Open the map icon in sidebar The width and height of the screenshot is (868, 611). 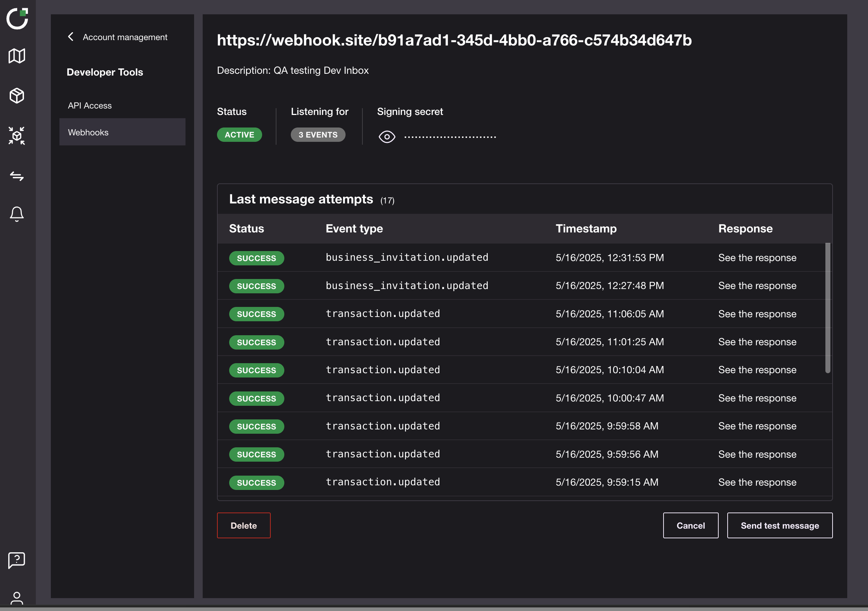coord(16,56)
